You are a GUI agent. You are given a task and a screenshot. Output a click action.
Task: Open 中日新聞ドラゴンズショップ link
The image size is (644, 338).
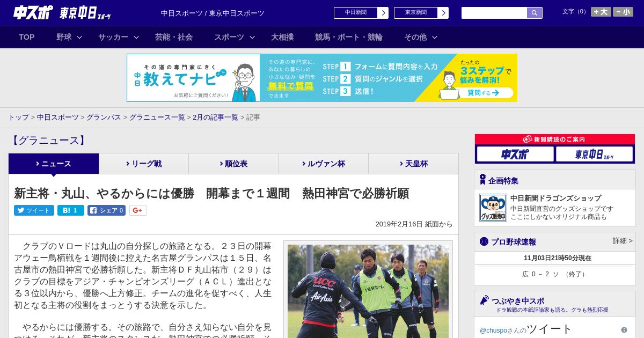click(x=555, y=198)
